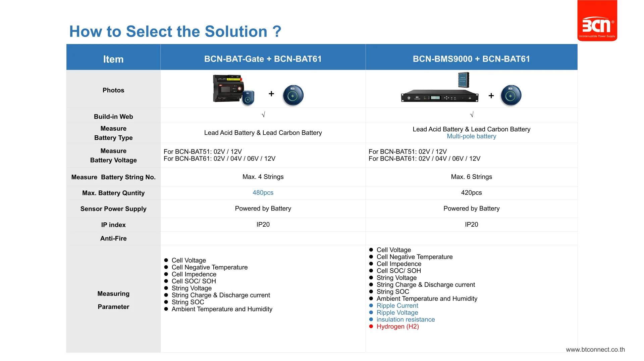Click 'Cell Impedence' in the BAT-Gate list
This screenshot has height=361, width=644.
(194, 274)
